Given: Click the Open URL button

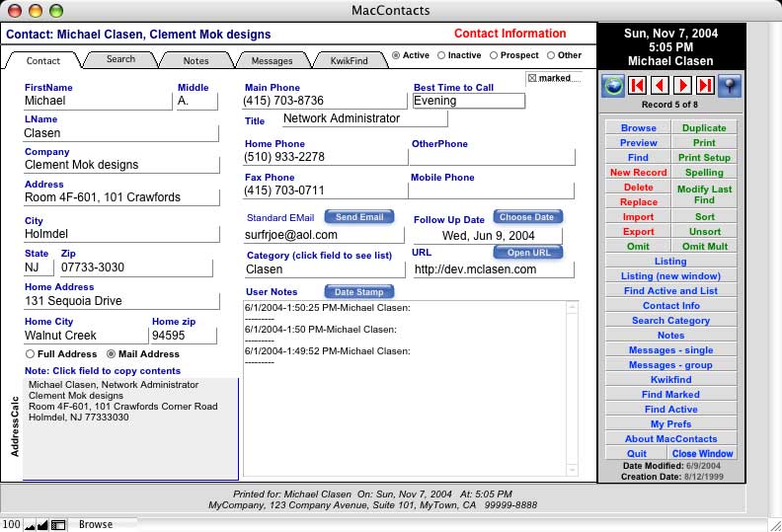Looking at the screenshot, I should pyautogui.click(x=528, y=253).
